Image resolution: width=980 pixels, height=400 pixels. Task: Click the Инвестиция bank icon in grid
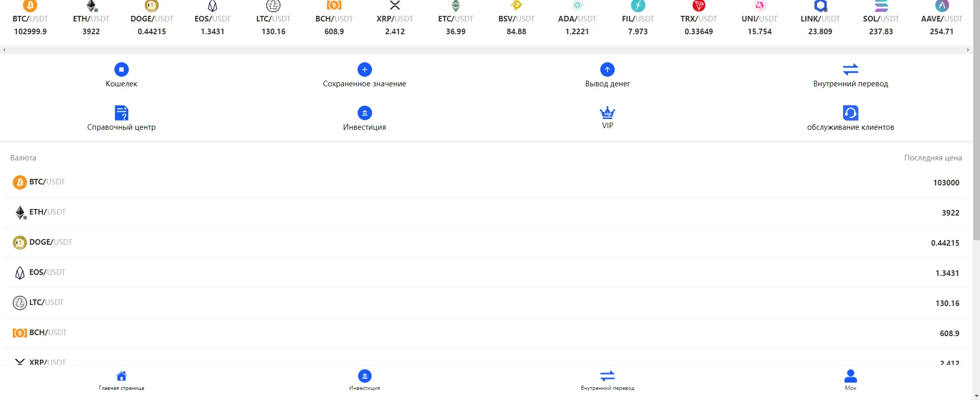[364, 113]
